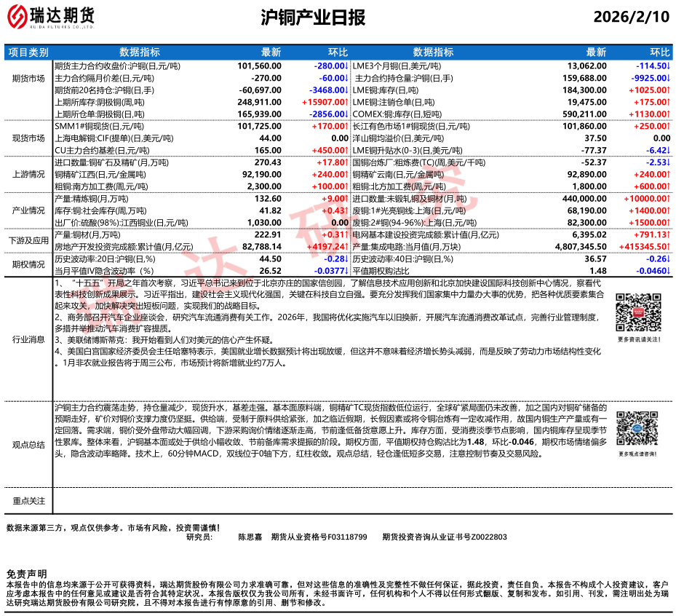Click the +15907.00 inventory change value

(x=325, y=103)
